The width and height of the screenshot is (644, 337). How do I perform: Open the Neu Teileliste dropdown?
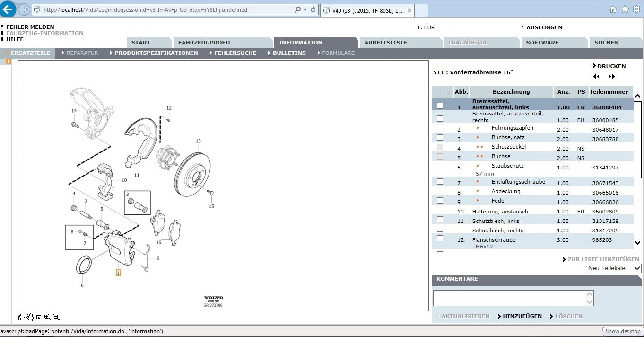(614, 268)
